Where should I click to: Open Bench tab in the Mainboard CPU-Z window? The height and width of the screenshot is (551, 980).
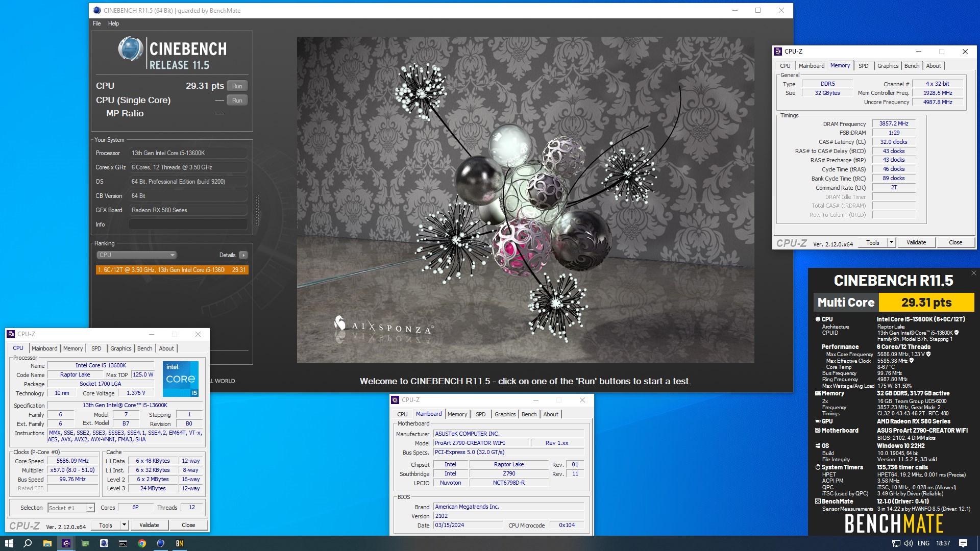pyautogui.click(x=529, y=414)
